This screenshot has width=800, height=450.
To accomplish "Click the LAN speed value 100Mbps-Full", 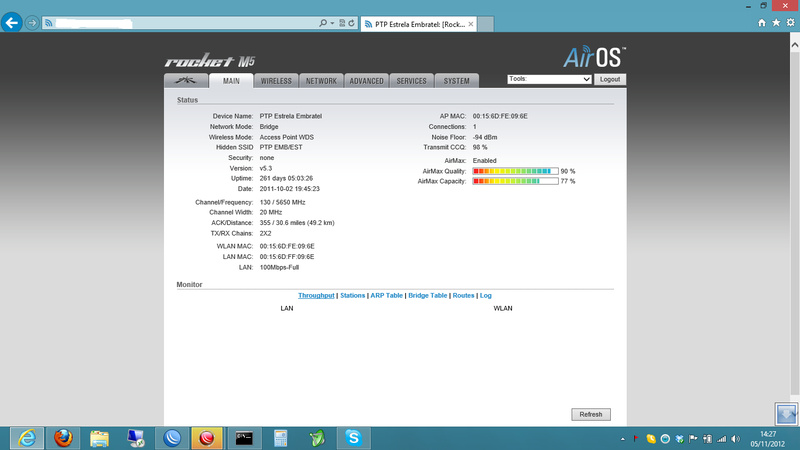I will (279, 267).
